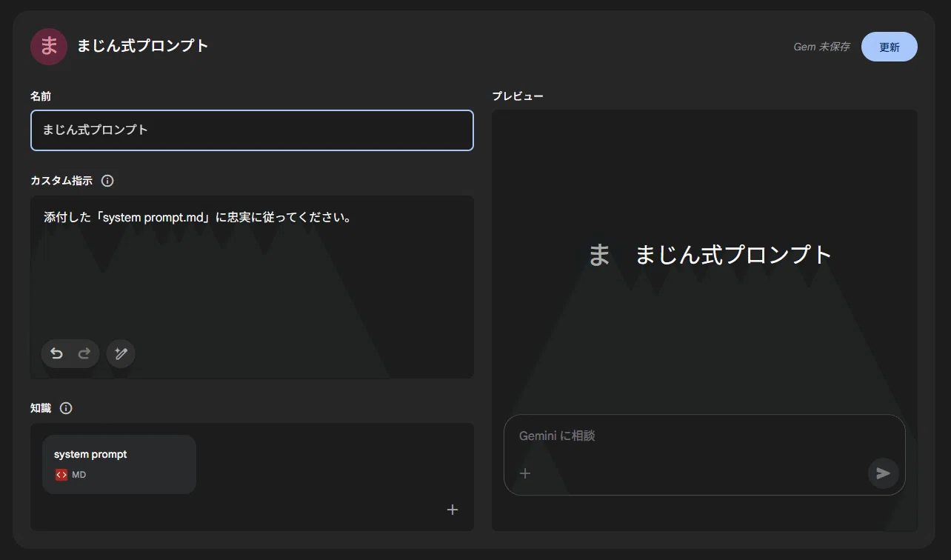Viewport: 951px width, 560px height.
Task: Click the 更新 update button
Action: pos(889,47)
